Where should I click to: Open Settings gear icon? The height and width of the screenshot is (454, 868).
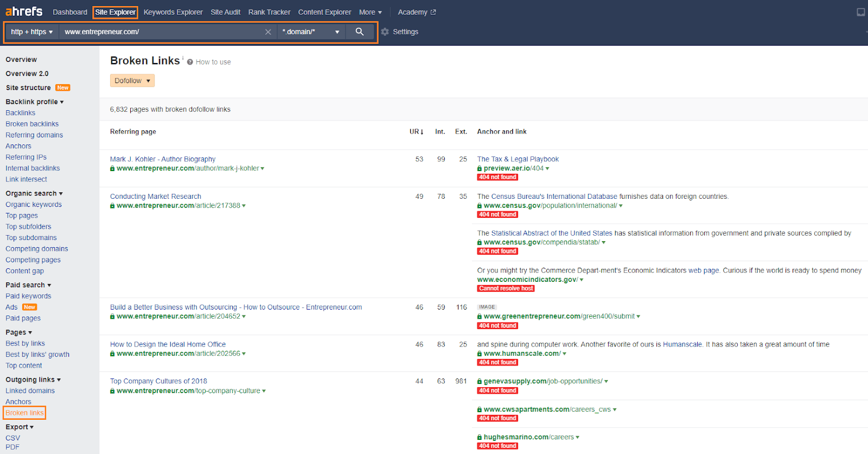click(x=385, y=32)
